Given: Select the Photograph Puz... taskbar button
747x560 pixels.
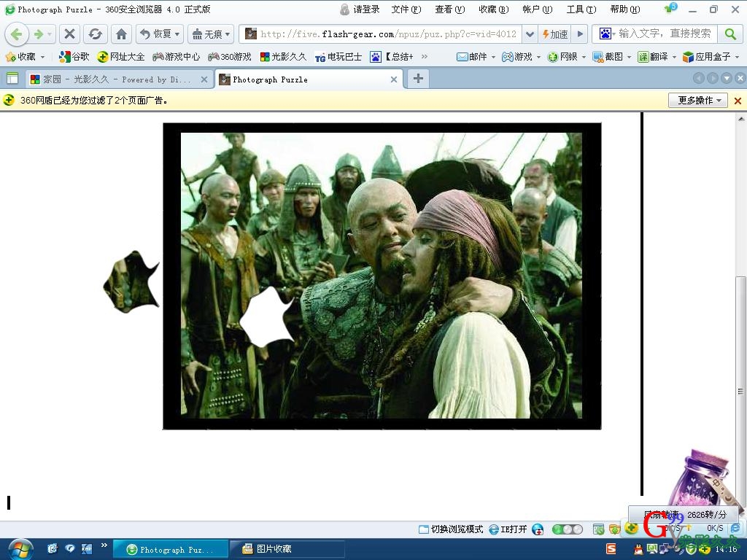Looking at the screenshot, I should coord(171,550).
